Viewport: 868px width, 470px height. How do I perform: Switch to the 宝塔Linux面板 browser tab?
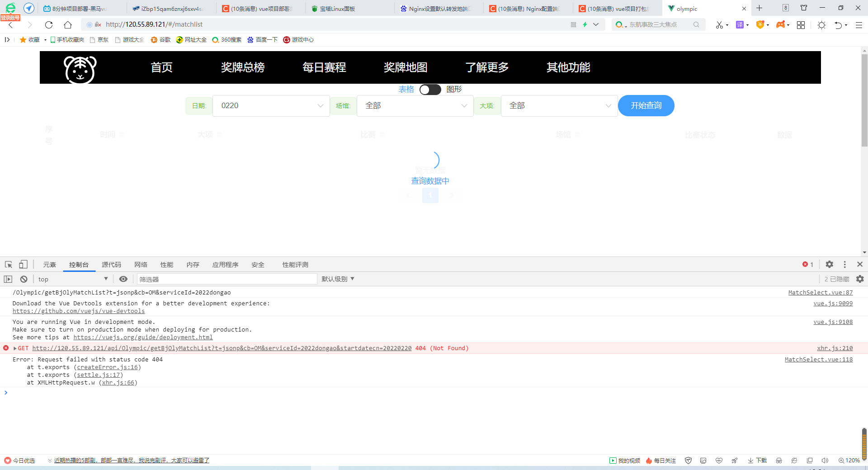[350, 9]
